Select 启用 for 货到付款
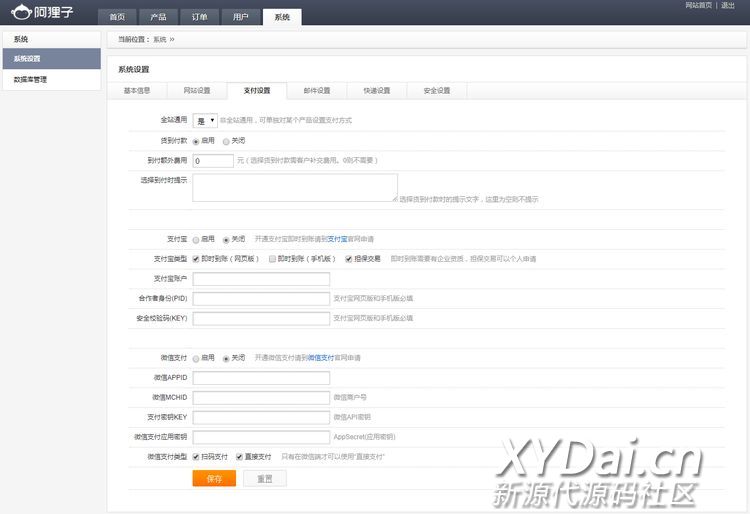This screenshot has height=514, width=750. click(196, 142)
